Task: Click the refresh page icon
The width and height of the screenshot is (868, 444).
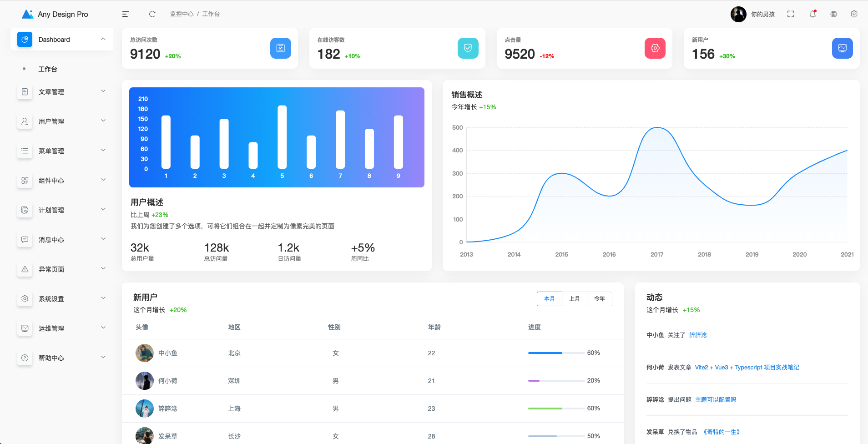Action: click(152, 14)
